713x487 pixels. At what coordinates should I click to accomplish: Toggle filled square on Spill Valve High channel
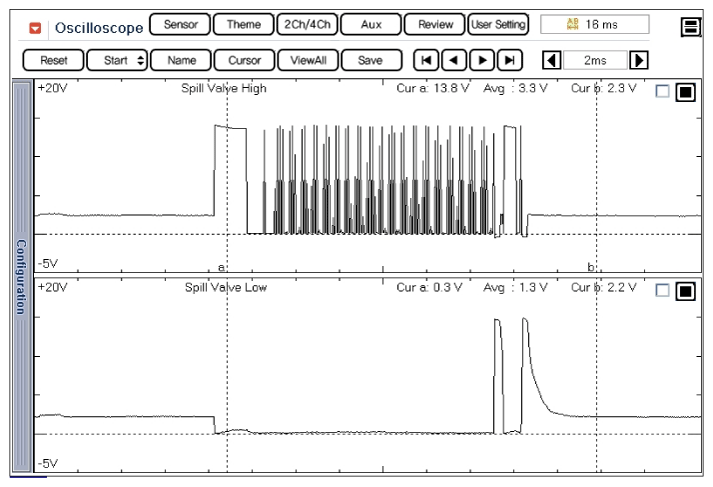685,92
